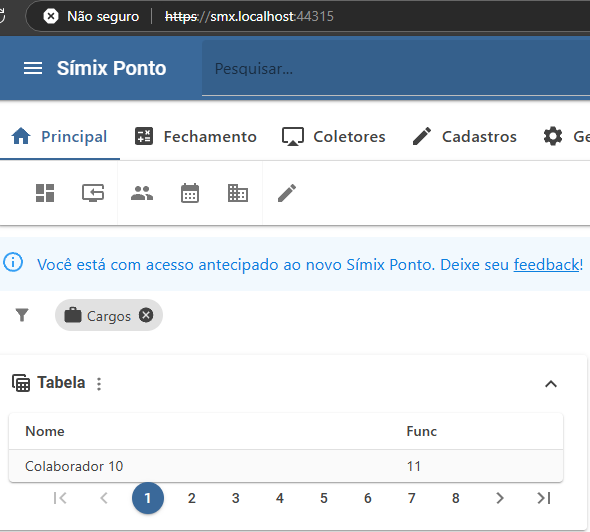The height and width of the screenshot is (532, 590).
Task: Open the people group icon
Action: (142, 193)
